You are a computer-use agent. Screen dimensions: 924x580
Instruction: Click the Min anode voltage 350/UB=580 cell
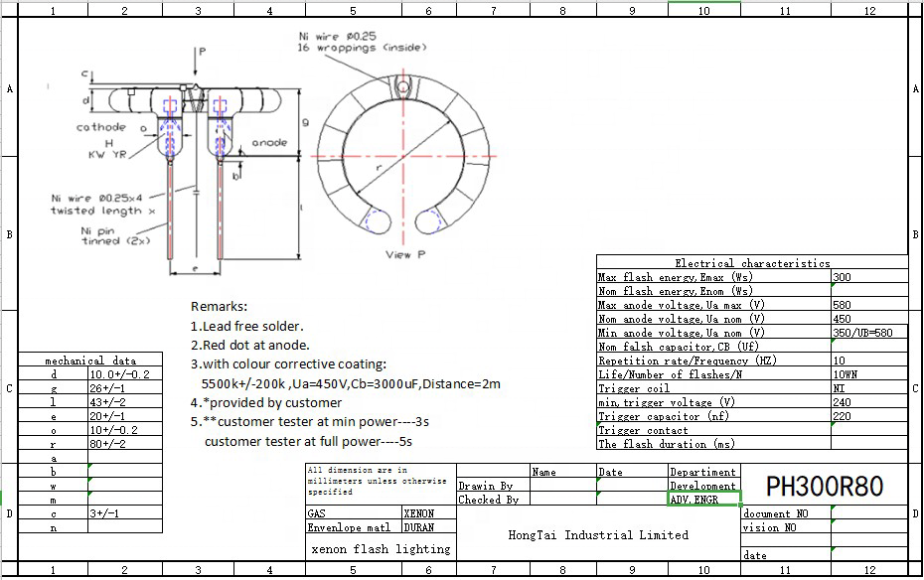pyautogui.click(x=869, y=332)
